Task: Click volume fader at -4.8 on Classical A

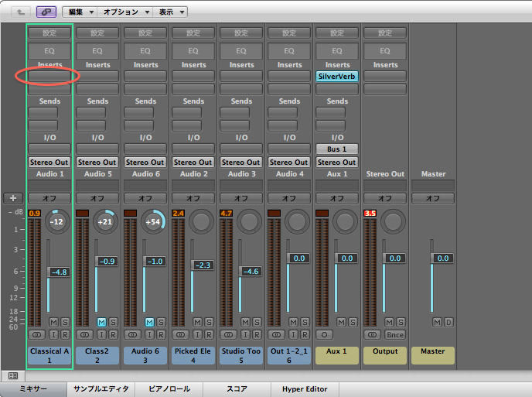Action: coord(58,272)
